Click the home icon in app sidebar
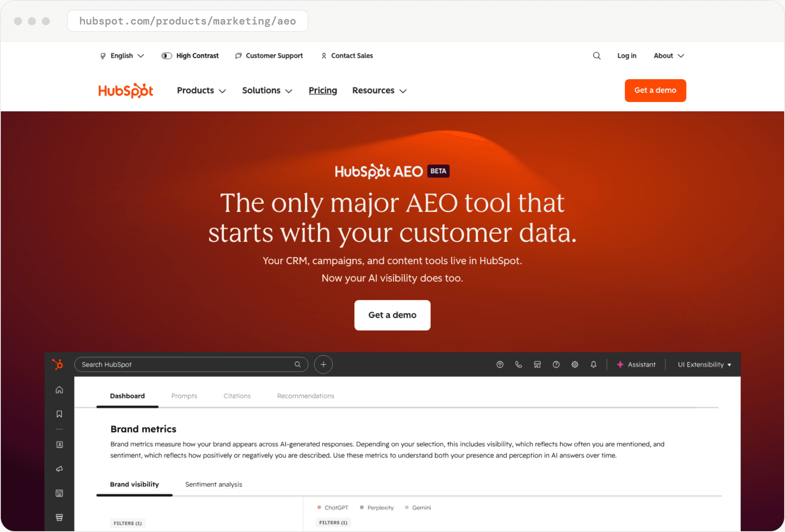785x532 pixels. 59,390
